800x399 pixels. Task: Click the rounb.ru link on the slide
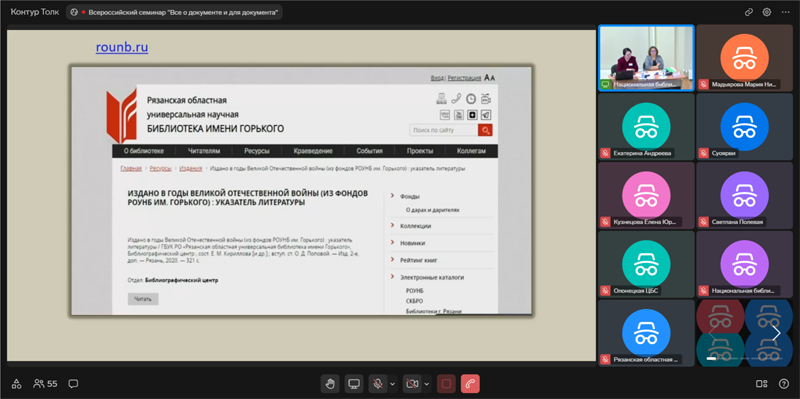pos(122,47)
